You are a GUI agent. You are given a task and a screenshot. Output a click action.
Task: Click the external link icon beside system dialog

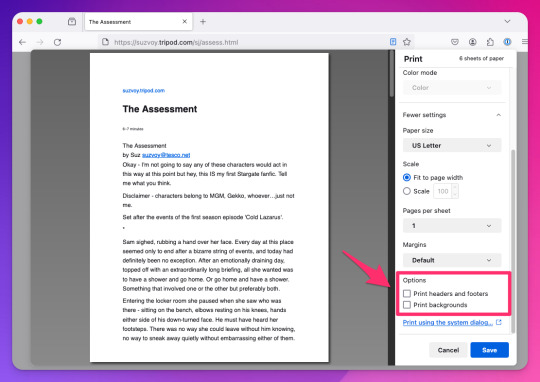click(x=499, y=322)
